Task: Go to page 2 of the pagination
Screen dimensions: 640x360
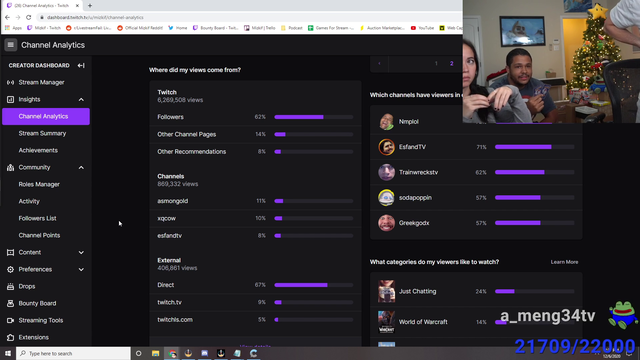Action: pos(451,64)
